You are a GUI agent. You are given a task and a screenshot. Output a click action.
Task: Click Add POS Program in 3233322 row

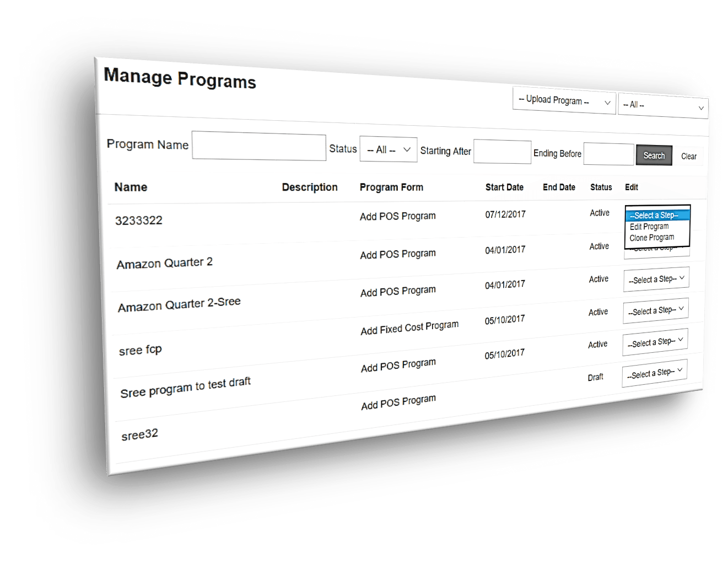(398, 216)
